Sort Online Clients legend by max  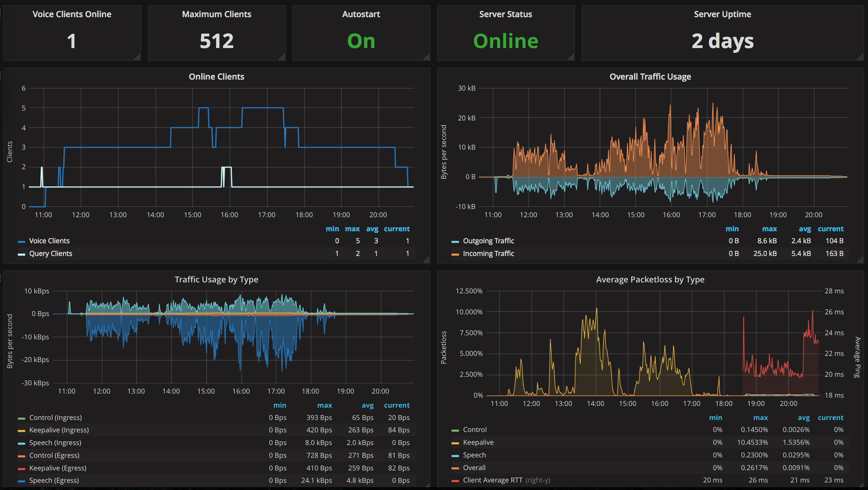[352, 229]
